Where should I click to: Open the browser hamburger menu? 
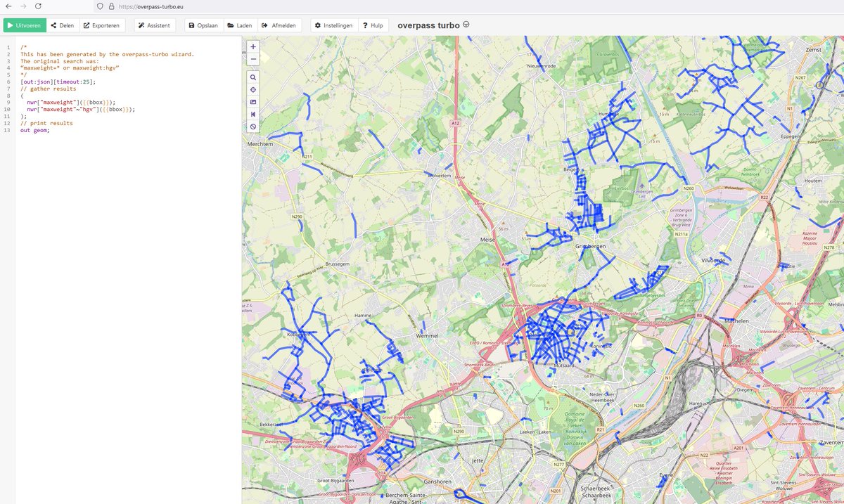click(836, 6)
